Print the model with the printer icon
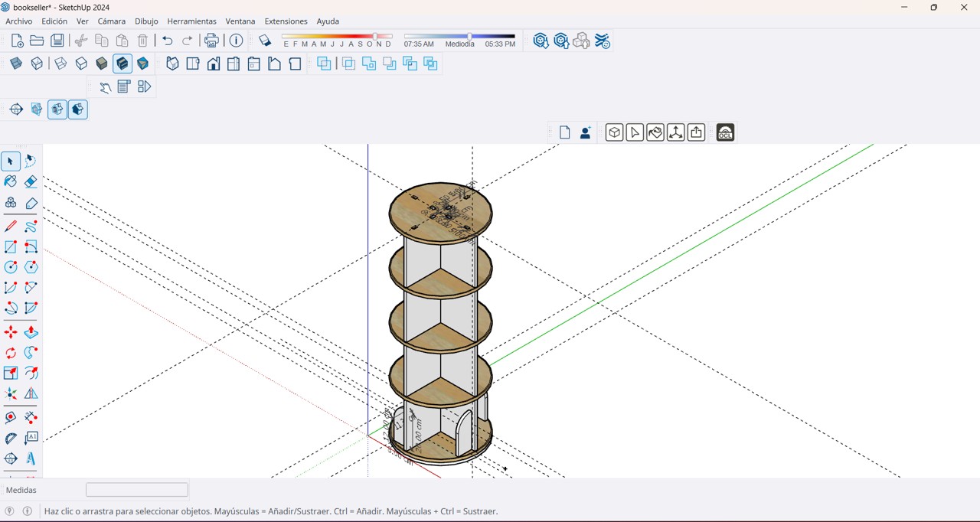The image size is (980, 522). 212,41
